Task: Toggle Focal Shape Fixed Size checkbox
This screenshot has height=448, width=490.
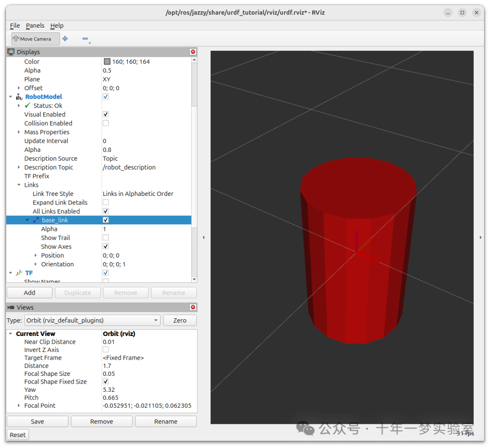Action: [x=106, y=381]
